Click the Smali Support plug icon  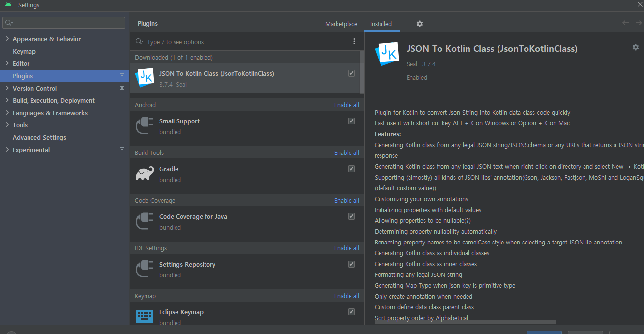(145, 126)
